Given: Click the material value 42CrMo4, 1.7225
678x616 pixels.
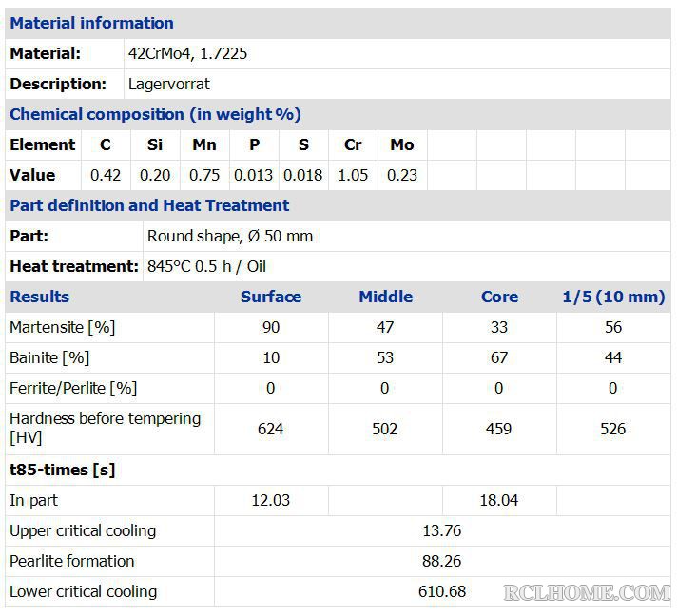Looking at the screenshot, I should (x=187, y=53).
